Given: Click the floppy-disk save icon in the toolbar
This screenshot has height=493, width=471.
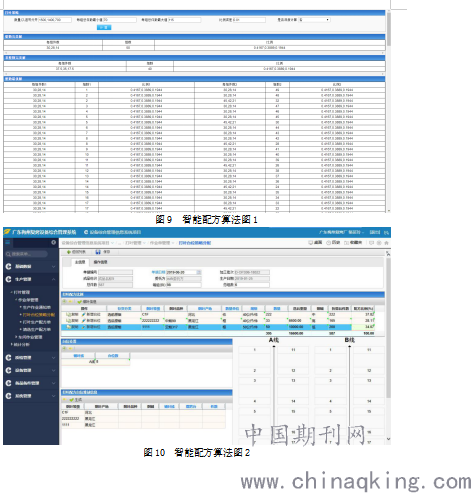Looking at the screenshot, I should (98, 252).
